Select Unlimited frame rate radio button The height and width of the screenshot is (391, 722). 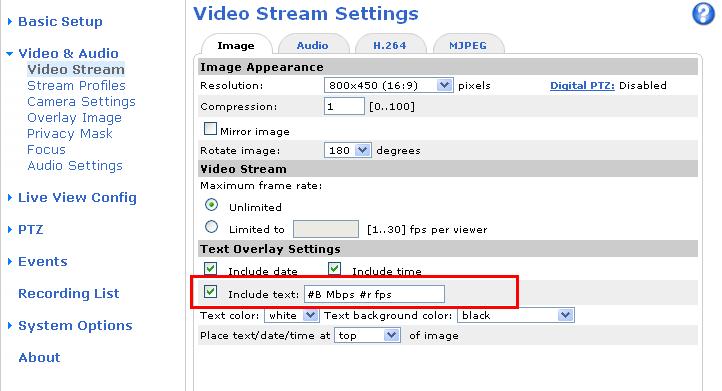pos(211,204)
